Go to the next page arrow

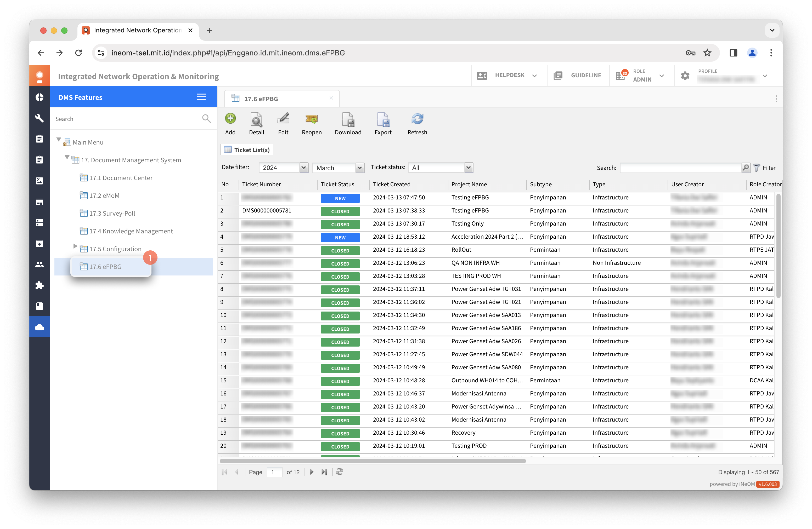click(312, 472)
